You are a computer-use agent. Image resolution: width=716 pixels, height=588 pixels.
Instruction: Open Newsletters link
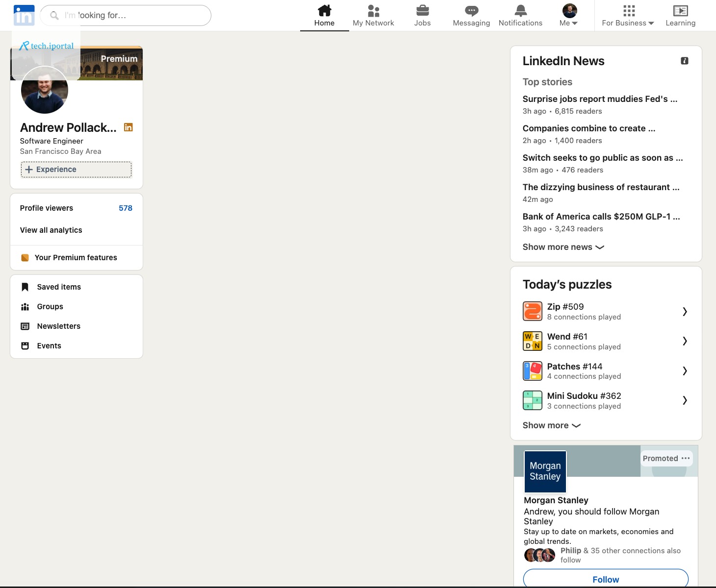59,326
